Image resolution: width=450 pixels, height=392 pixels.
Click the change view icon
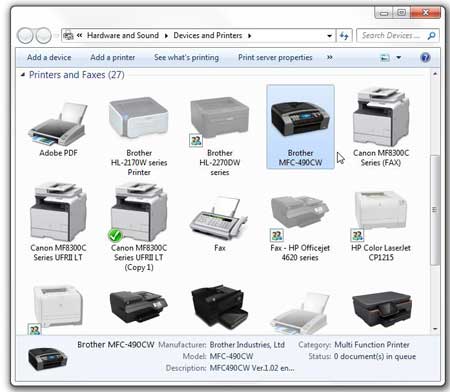[x=385, y=58]
